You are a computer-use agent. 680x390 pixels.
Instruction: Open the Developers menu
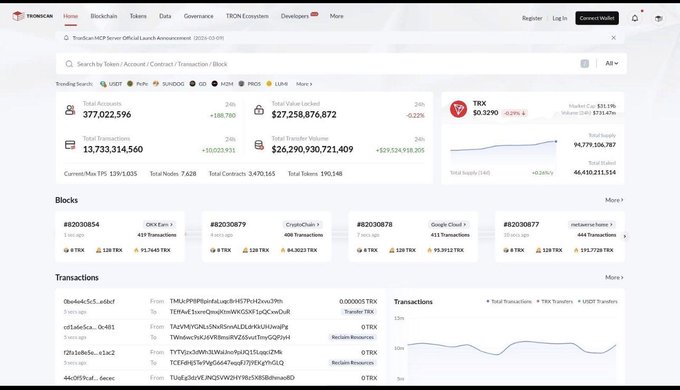tap(295, 16)
